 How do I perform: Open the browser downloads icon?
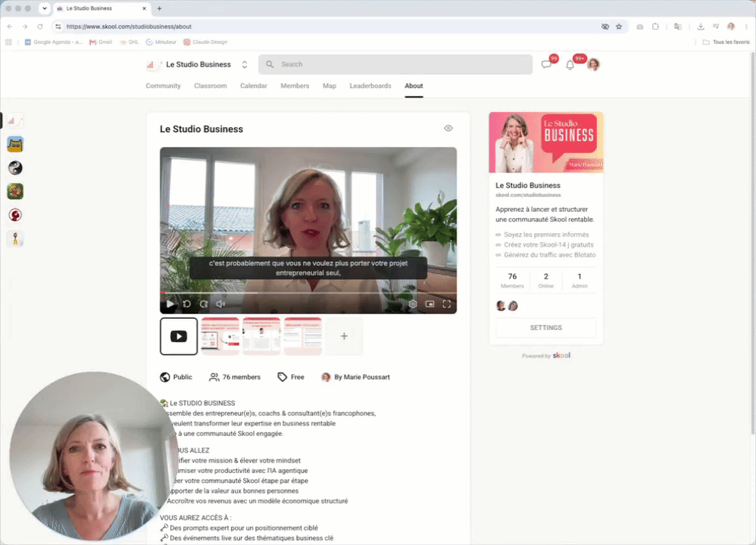(701, 26)
